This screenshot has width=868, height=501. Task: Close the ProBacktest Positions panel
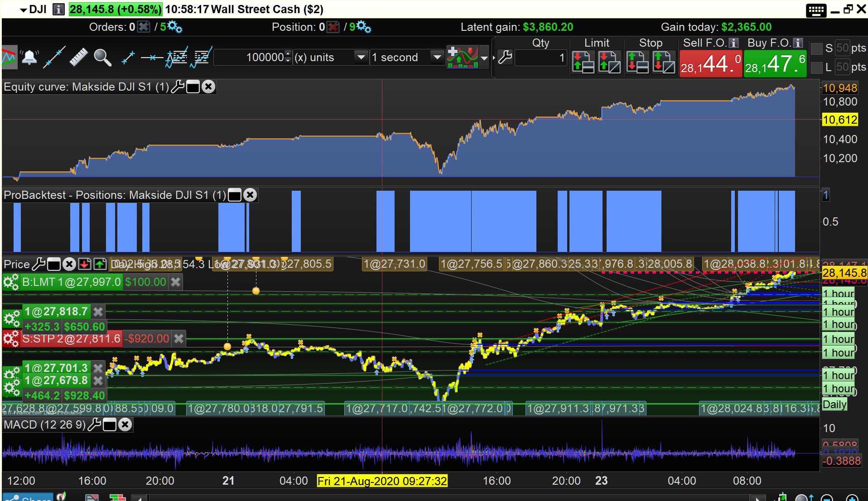(250, 195)
